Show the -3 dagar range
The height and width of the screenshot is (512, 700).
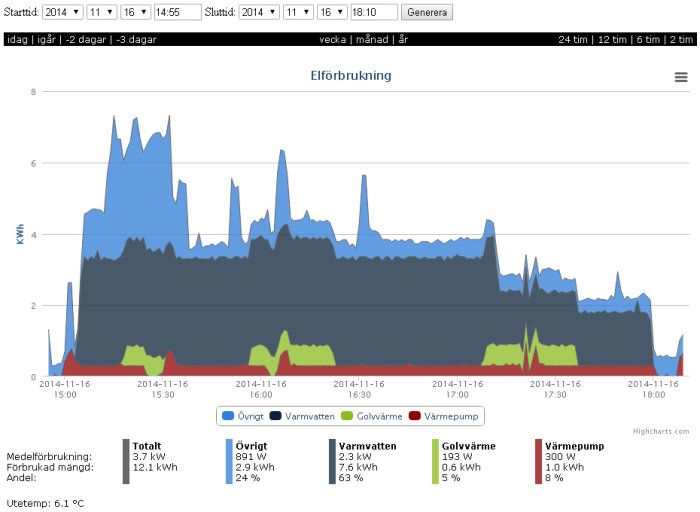(x=136, y=39)
